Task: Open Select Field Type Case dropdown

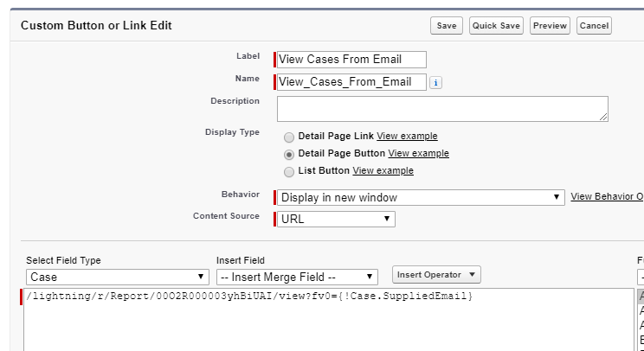Action: coord(117,277)
